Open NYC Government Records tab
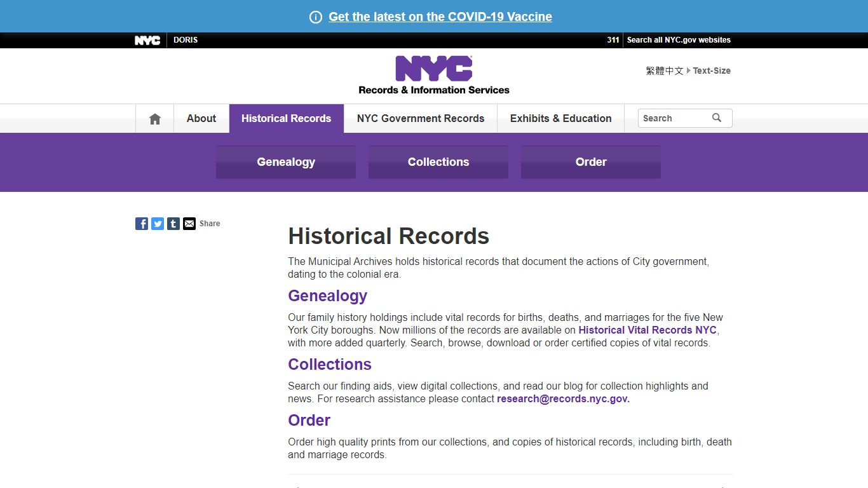 click(421, 118)
